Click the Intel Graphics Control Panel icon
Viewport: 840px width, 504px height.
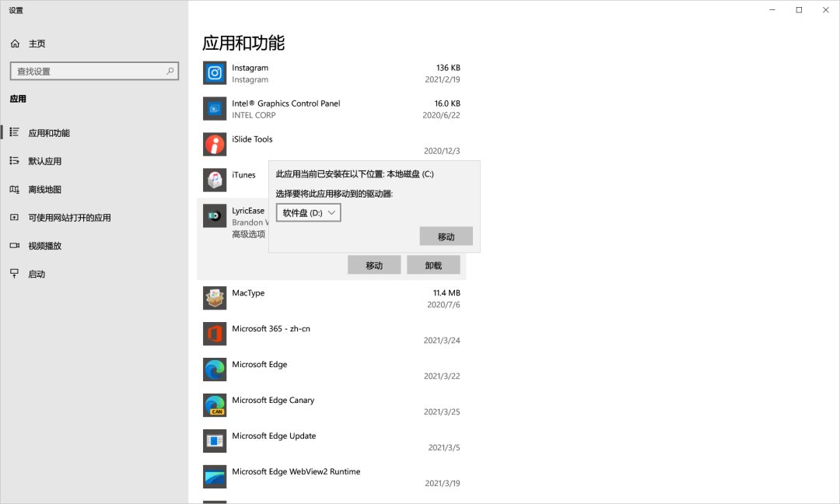point(215,109)
